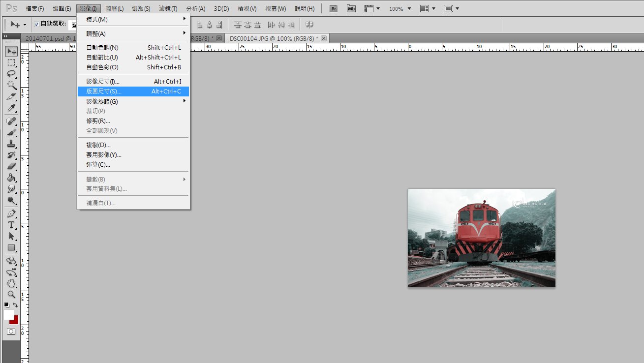Open the 編輯(E) menu
The height and width of the screenshot is (363, 644).
coord(61,9)
